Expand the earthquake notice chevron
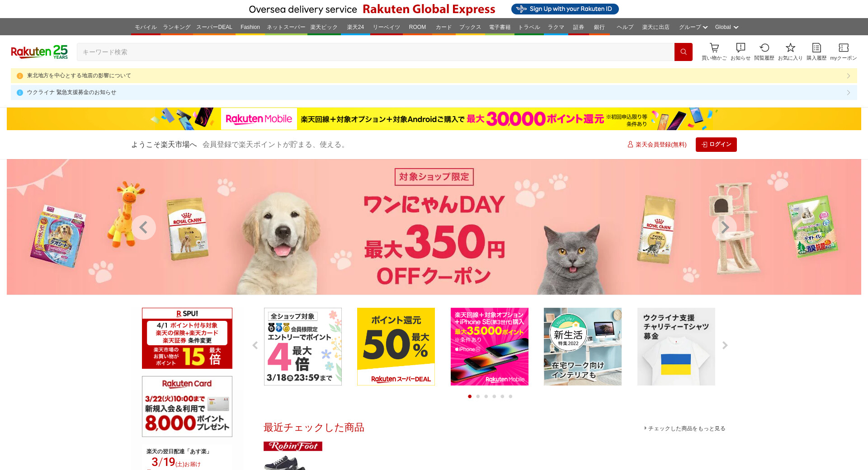Viewport: 868px width, 470px height. 849,76
